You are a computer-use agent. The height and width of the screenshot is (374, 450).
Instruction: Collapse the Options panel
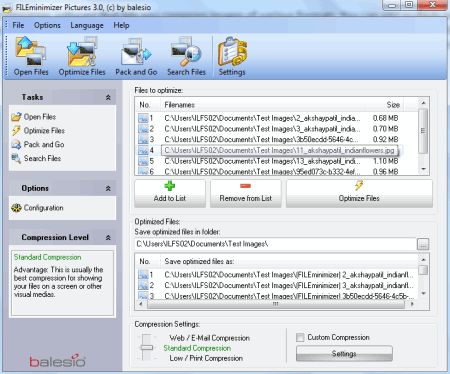[108, 188]
